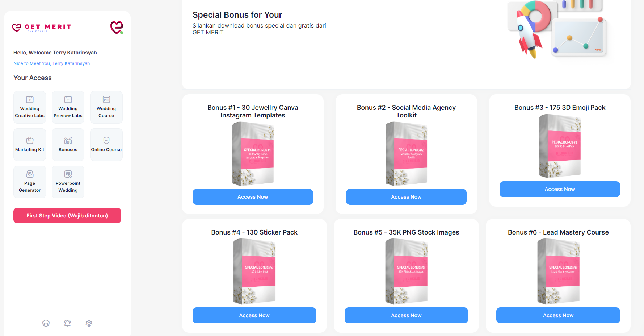
Task: Click First Step Video button
Action: [x=67, y=216]
